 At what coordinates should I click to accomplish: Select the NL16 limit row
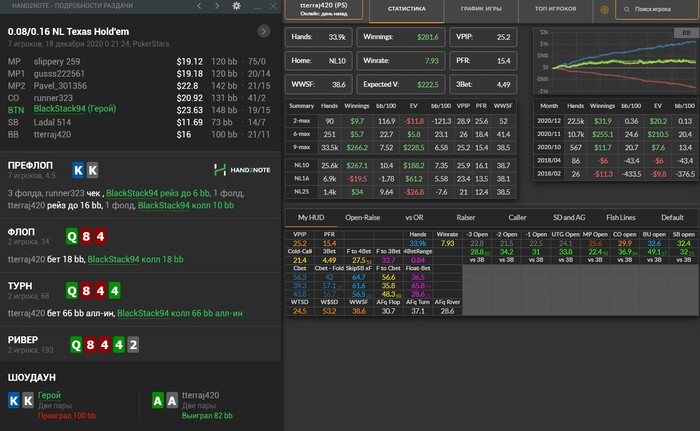(x=400, y=179)
